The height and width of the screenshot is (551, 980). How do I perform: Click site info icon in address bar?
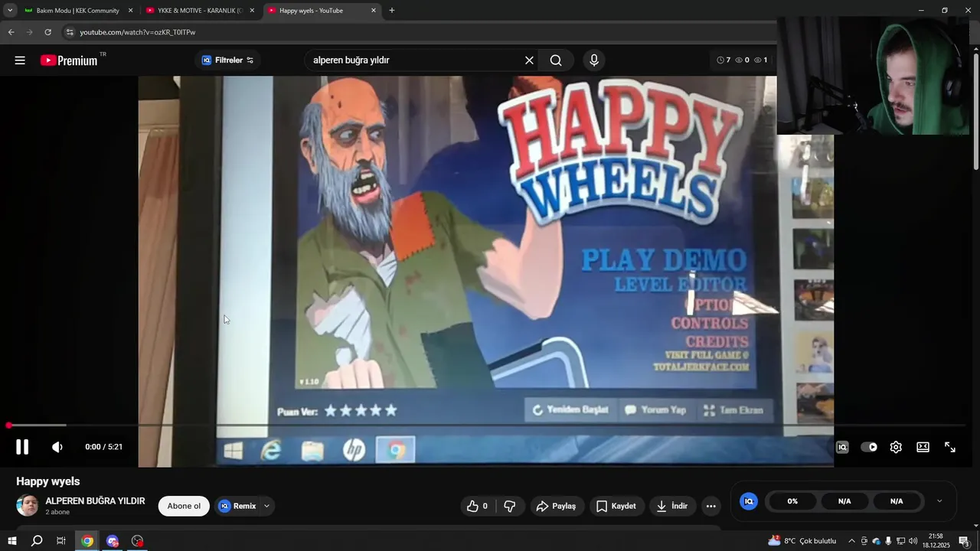pyautogui.click(x=70, y=32)
